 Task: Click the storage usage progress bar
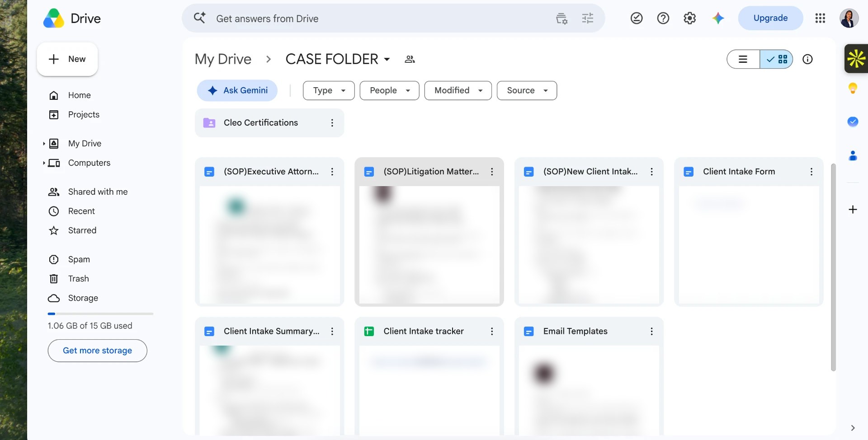coord(100,314)
